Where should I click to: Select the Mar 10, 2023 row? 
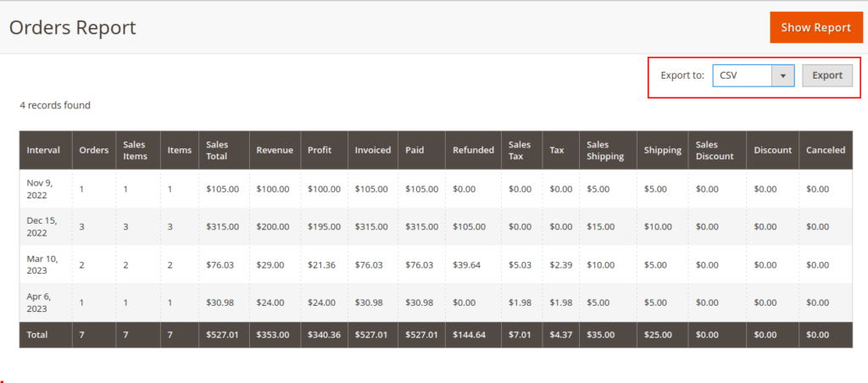42,264
